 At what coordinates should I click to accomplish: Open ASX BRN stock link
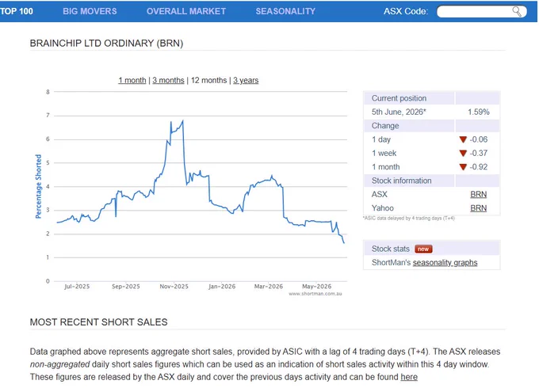click(478, 195)
